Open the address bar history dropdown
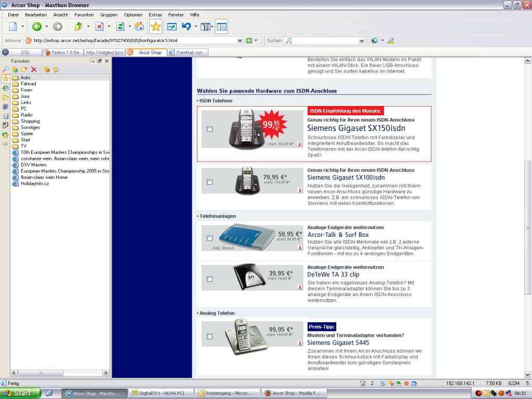Image resolution: width=532 pixels, height=399 pixels. (x=240, y=41)
